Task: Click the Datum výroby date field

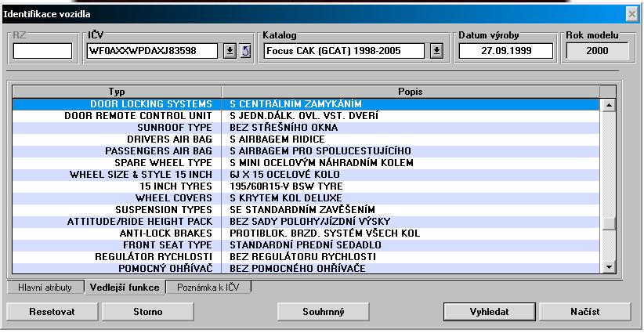Action: [505, 51]
